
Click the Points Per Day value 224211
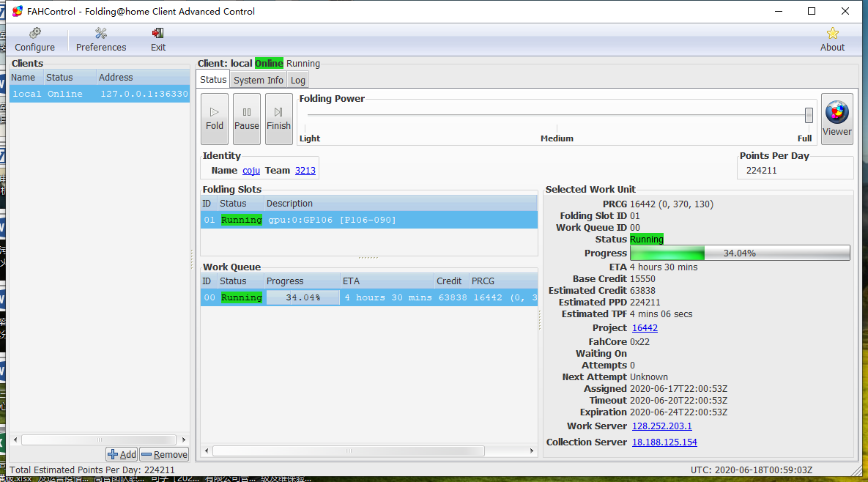pos(761,171)
